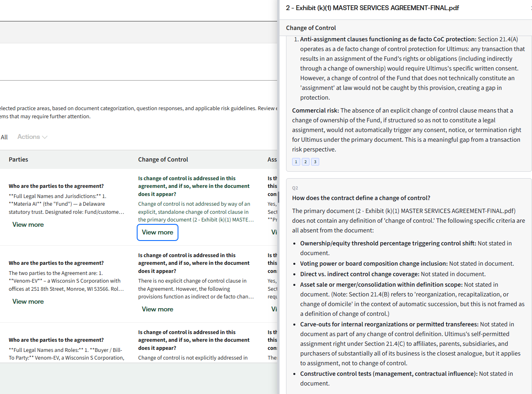Click the Q2 question label
The image size is (532, 394).
[295, 188]
